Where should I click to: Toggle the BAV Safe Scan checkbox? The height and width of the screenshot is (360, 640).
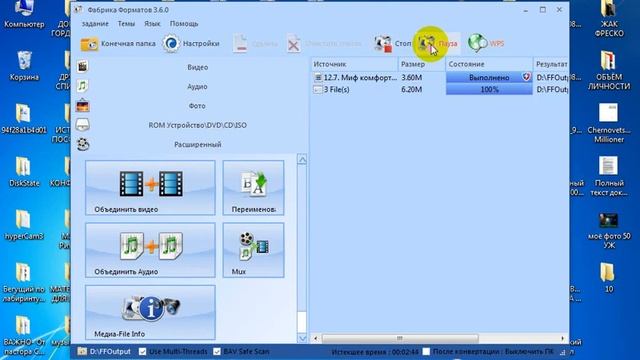[217, 351]
